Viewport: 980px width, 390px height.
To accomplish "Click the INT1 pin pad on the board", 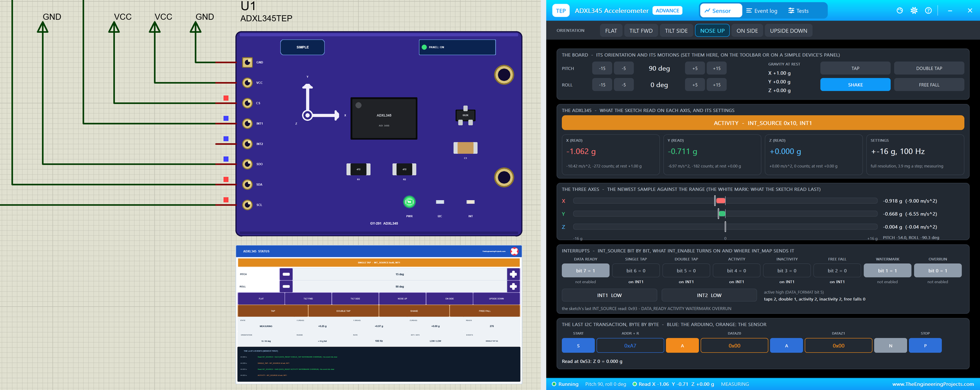I will [x=247, y=123].
